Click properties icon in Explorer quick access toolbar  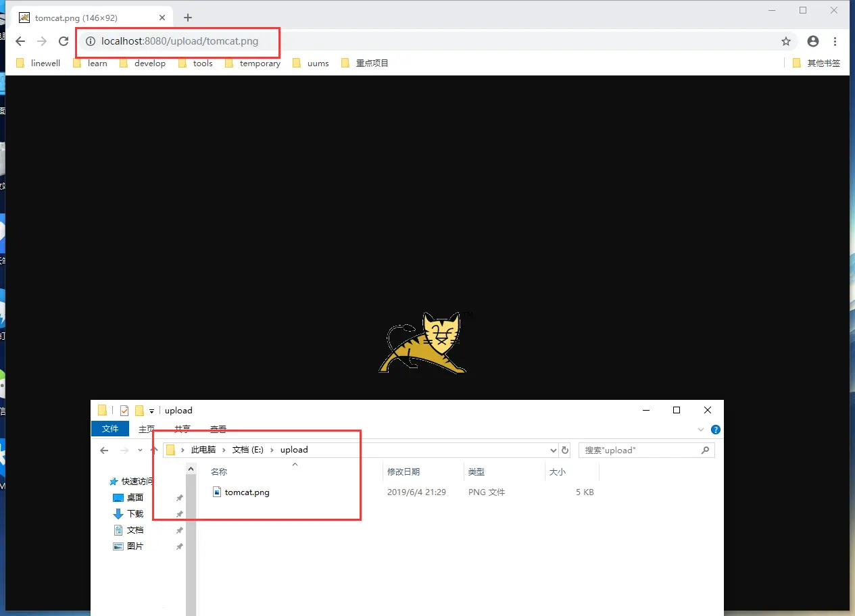124,410
